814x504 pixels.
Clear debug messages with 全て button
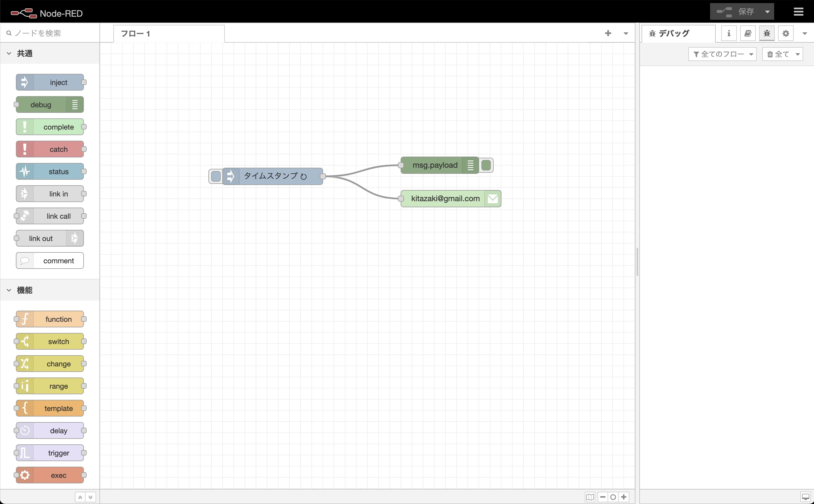(778, 54)
